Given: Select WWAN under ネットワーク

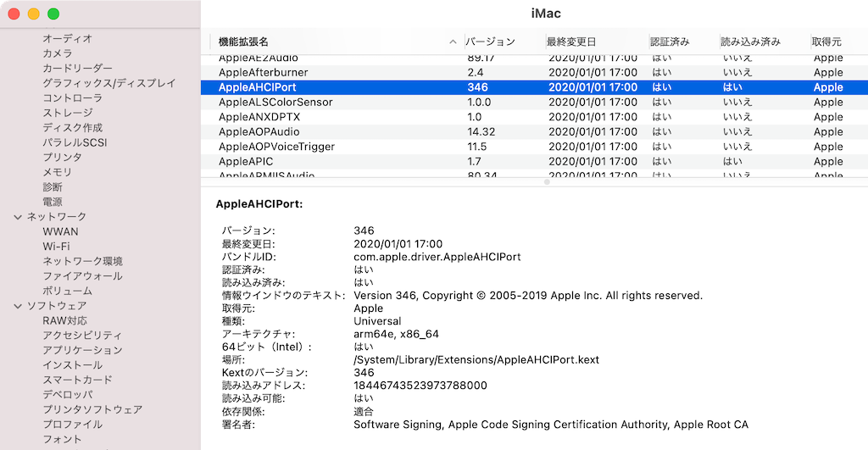Looking at the screenshot, I should pos(60,232).
